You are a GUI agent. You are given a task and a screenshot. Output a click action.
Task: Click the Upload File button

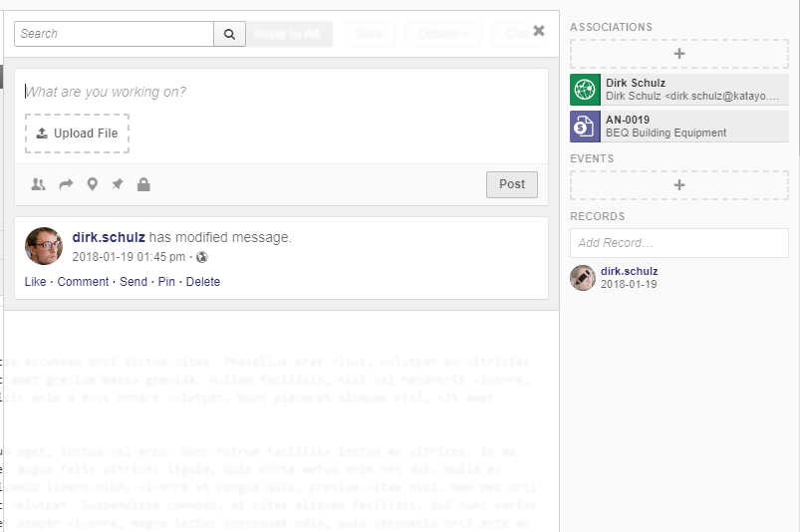(x=77, y=133)
